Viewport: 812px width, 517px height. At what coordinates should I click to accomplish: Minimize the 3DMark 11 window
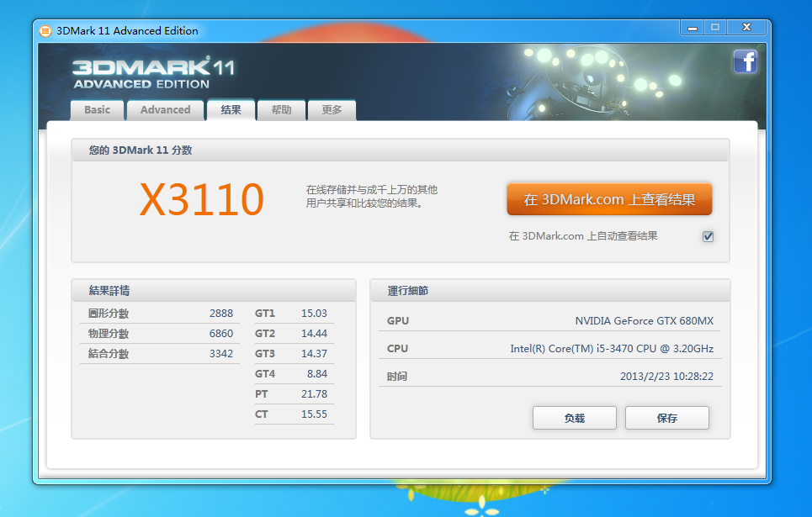[x=693, y=28]
